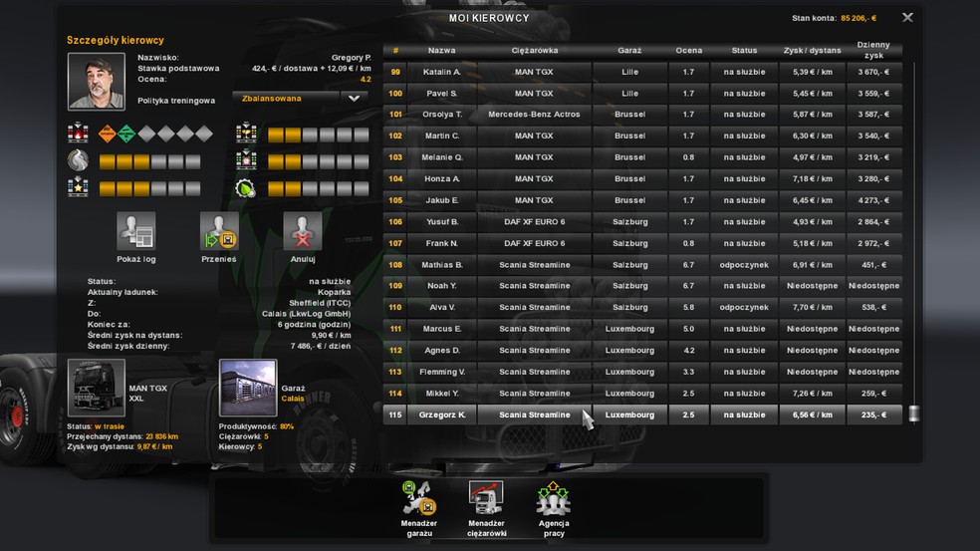This screenshot has height=551, width=980.
Task: Select driver Orsolya T. row
Action: pos(642,115)
